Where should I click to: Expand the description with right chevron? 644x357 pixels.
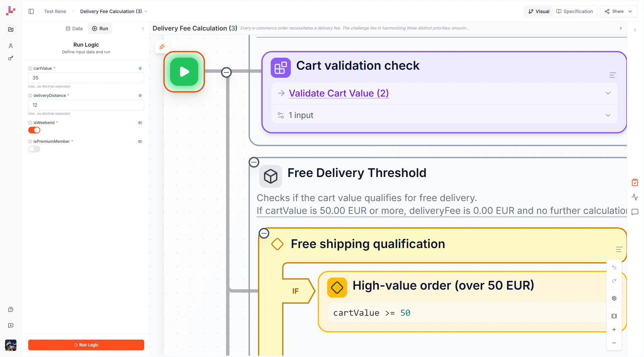tap(621, 28)
